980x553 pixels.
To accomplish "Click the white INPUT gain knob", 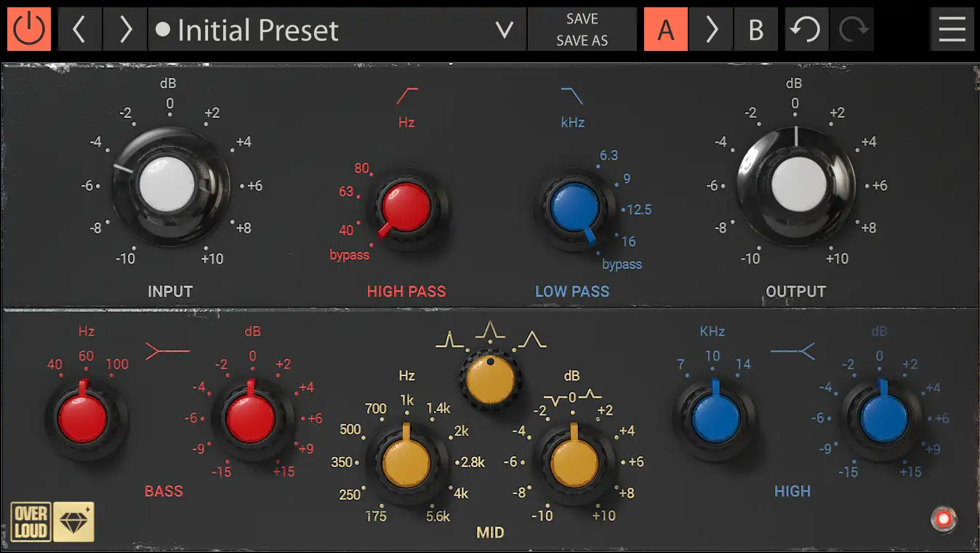I will (x=168, y=186).
